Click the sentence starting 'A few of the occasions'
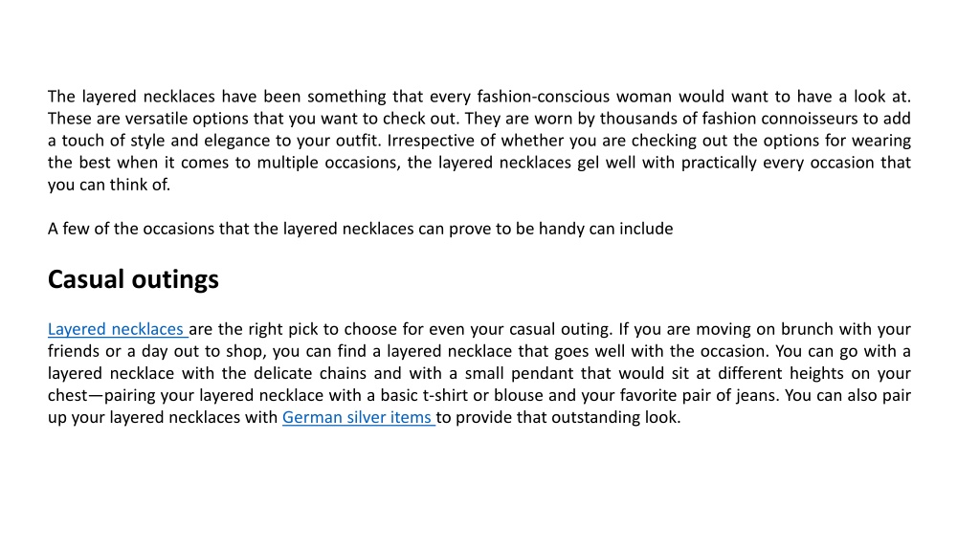This screenshot has width=980, height=551. (361, 229)
